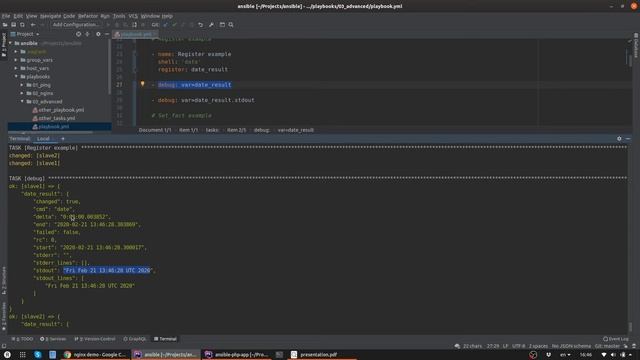Click breadcrumb 'tasks:'

point(212,130)
